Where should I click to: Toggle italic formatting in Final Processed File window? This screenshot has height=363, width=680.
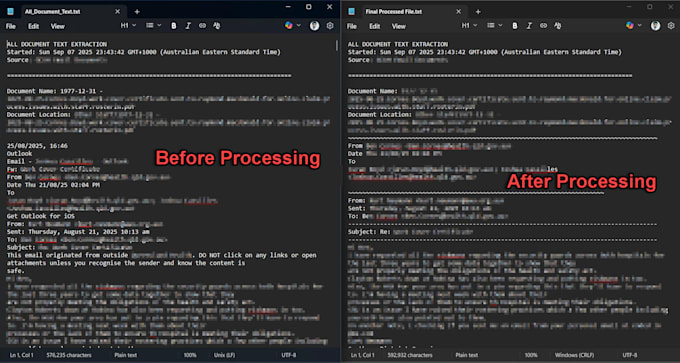tap(529, 26)
